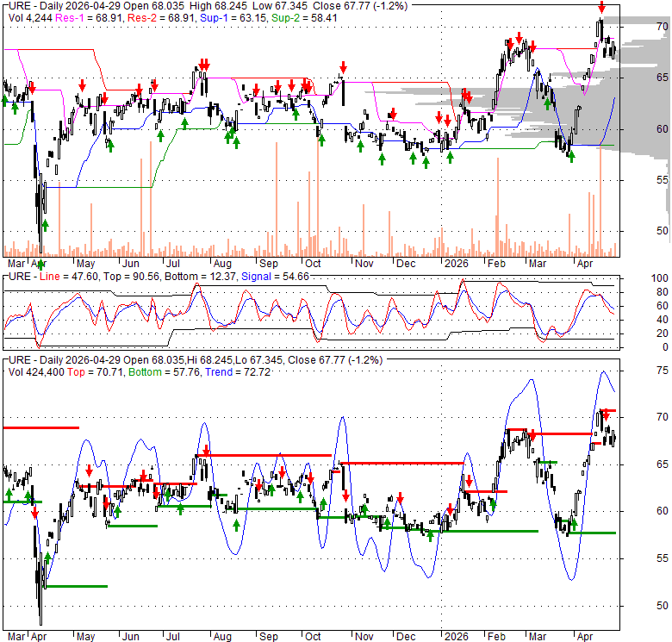This screenshot has height=642, width=672.
Task: Select the Feb label on top chart time axis
Action: click(496, 264)
